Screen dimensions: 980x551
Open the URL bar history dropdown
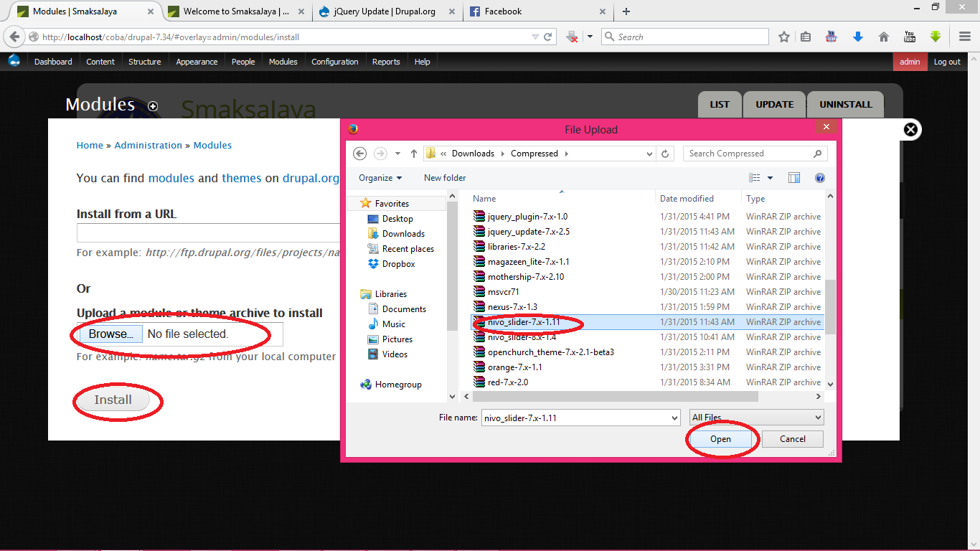point(535,37)
